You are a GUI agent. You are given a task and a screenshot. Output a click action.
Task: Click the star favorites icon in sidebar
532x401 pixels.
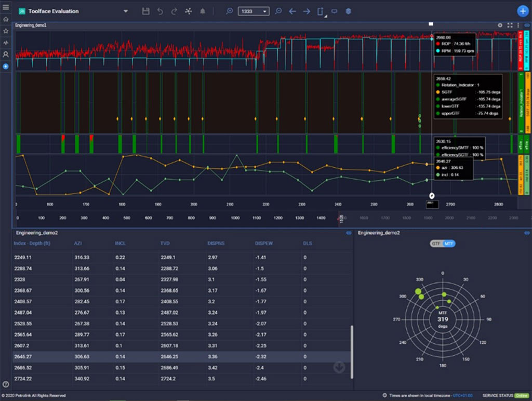click(x=6, y=31)
